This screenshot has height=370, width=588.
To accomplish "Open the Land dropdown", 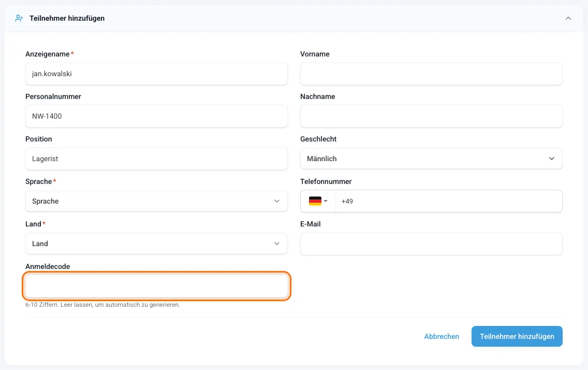I will [156, 244].
